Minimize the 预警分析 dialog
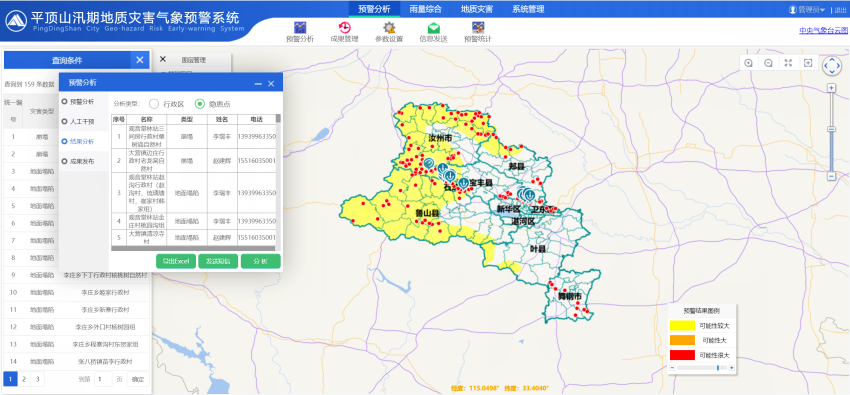Image resolution: width=850 pixels, height=395 pixels. [258, 83]
